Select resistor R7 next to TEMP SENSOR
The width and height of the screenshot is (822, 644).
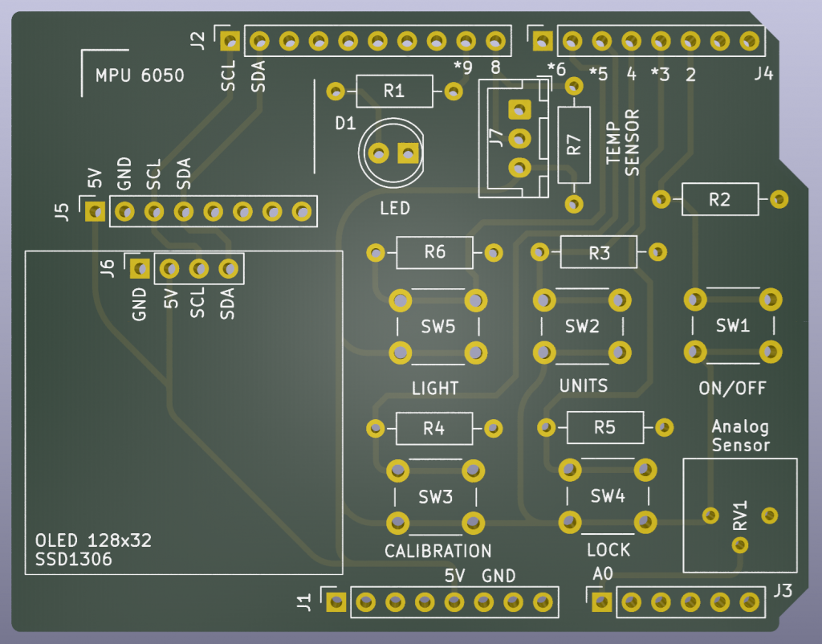[x=573, y=145]
